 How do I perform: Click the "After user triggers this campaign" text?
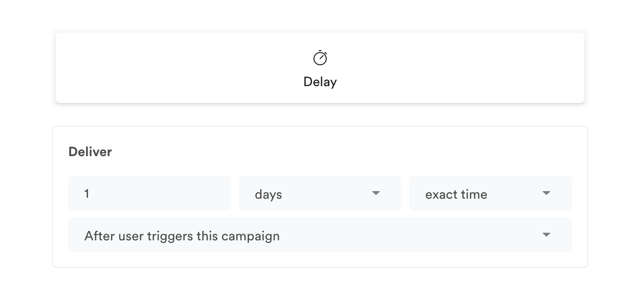[182, 236]
